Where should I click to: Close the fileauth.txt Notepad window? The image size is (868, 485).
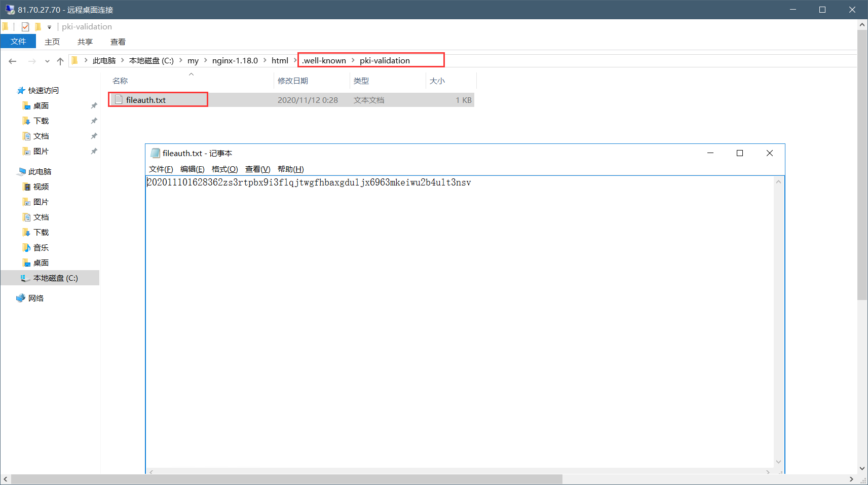tap(770, 153)
